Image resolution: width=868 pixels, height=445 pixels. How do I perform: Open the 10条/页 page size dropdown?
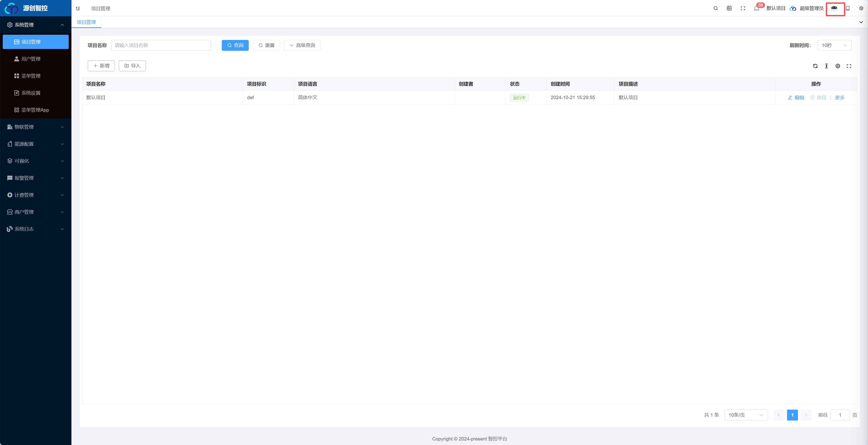pyautogui.click(x=746, y=415)
